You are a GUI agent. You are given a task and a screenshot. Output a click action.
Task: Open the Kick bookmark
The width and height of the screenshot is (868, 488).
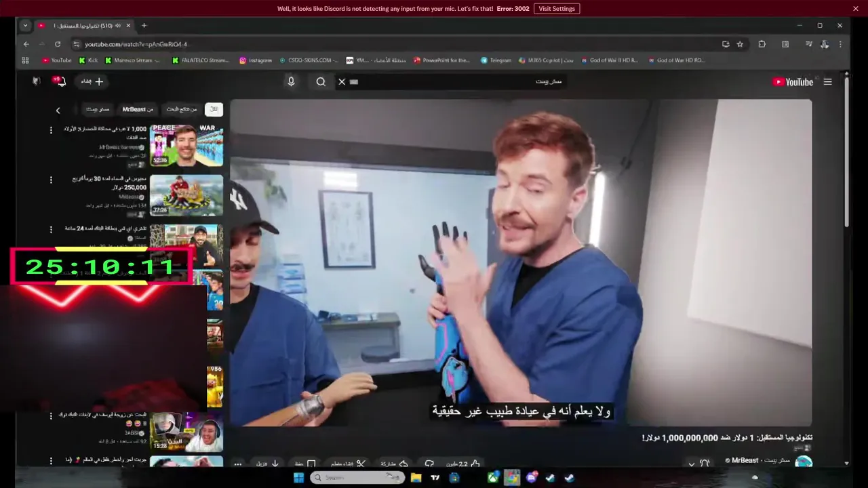(x=88, y=60)
